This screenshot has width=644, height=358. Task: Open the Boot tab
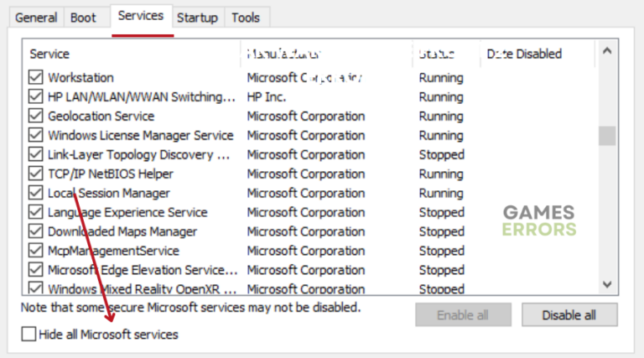pyautogui.click(x=83, y=18)
